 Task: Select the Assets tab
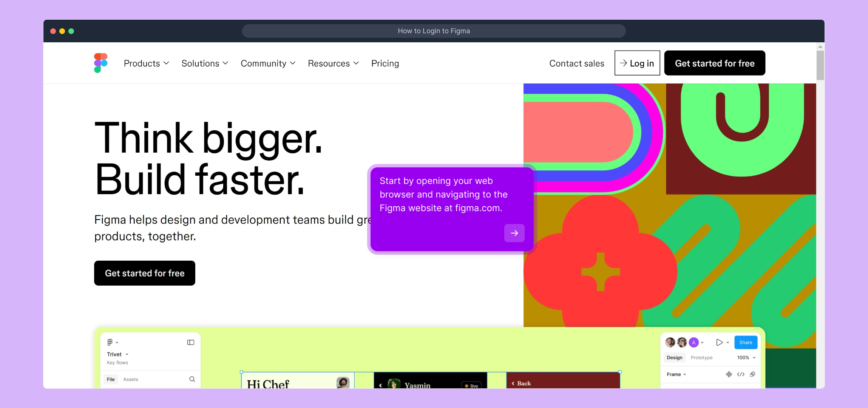tap(131, 379)
